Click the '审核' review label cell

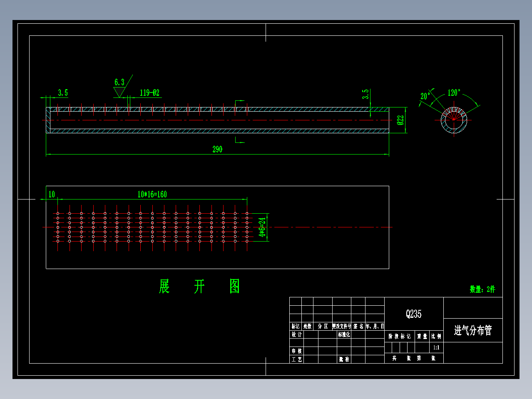[x=296, y=351]
